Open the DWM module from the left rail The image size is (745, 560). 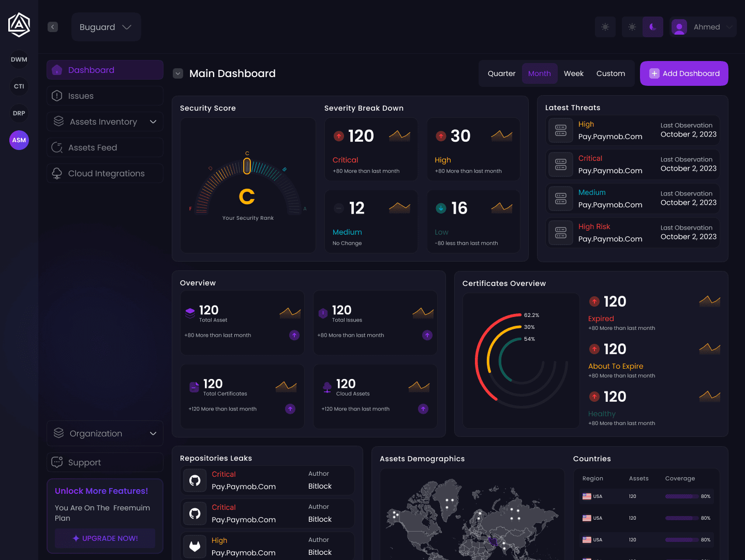19,59
